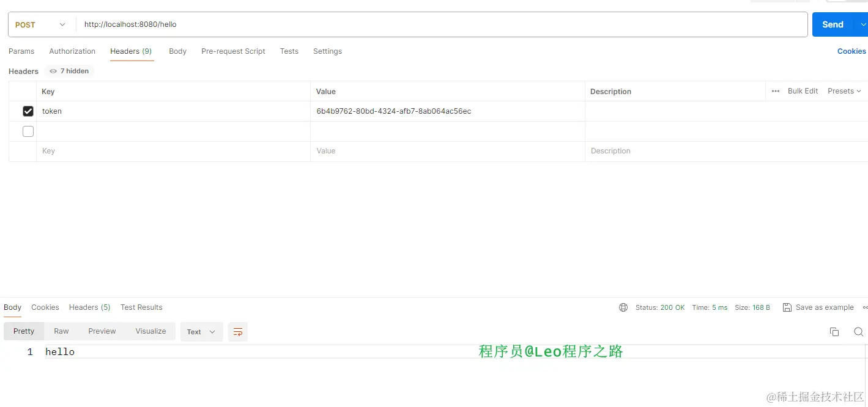Check the empty header row checkbox

coord(28,131)
